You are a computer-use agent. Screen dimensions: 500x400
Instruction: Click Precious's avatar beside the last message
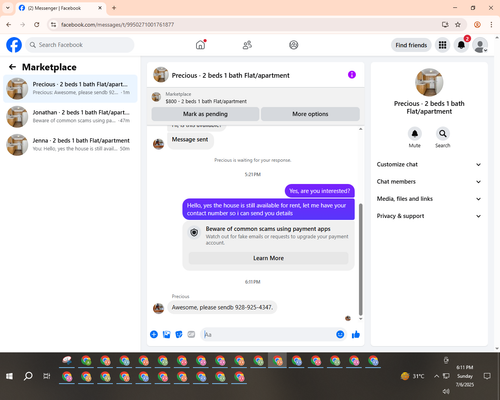pyautogui.click(x=158, y=308)
